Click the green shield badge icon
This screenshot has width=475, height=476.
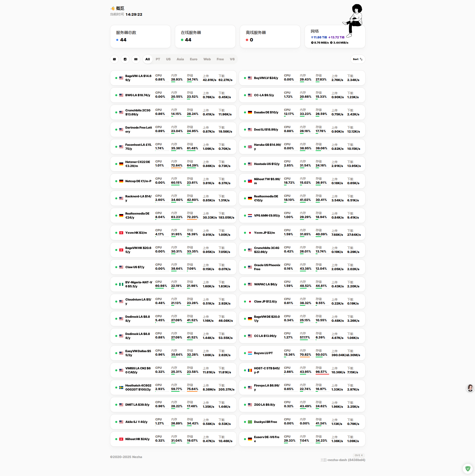click(x=468, y=469)
